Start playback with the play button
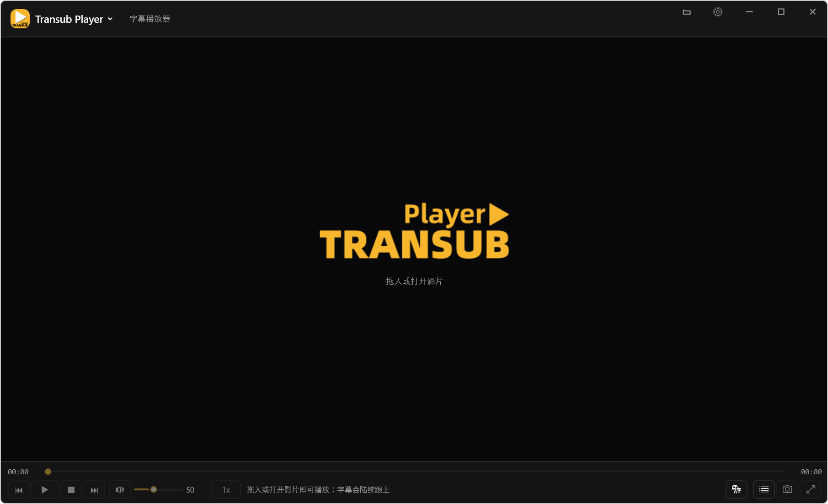Image resolution: width=828 pixels, height=504 pixels. (x=45, y=490)
